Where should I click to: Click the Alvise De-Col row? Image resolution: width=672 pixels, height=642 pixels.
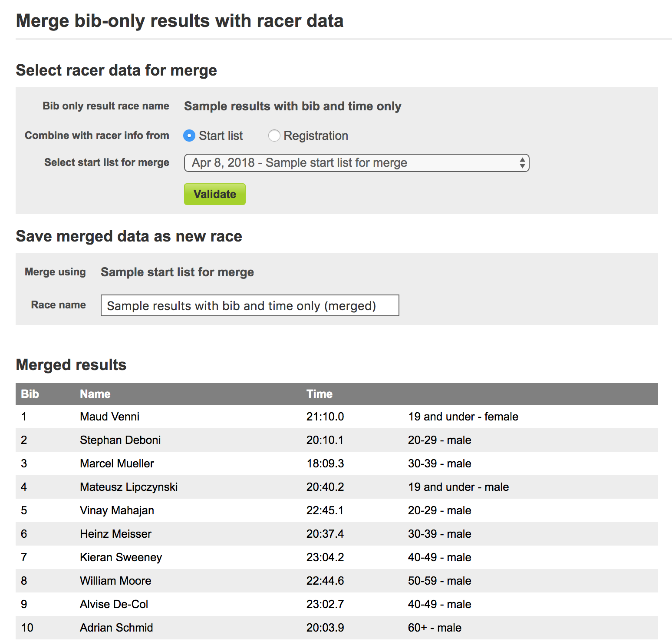coord(114,604)
